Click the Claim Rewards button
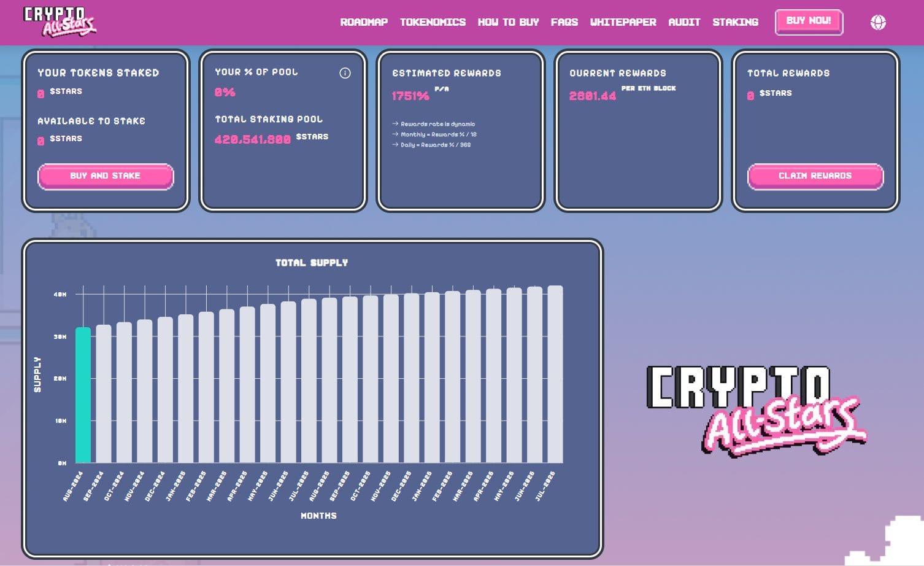 pyautogui.click(x=815, y=176)
